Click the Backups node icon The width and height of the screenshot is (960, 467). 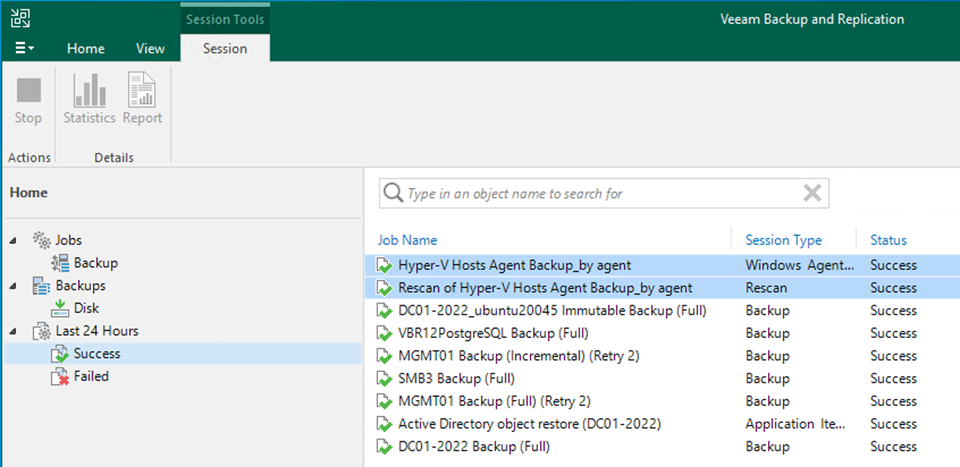[x=42, y=286]
